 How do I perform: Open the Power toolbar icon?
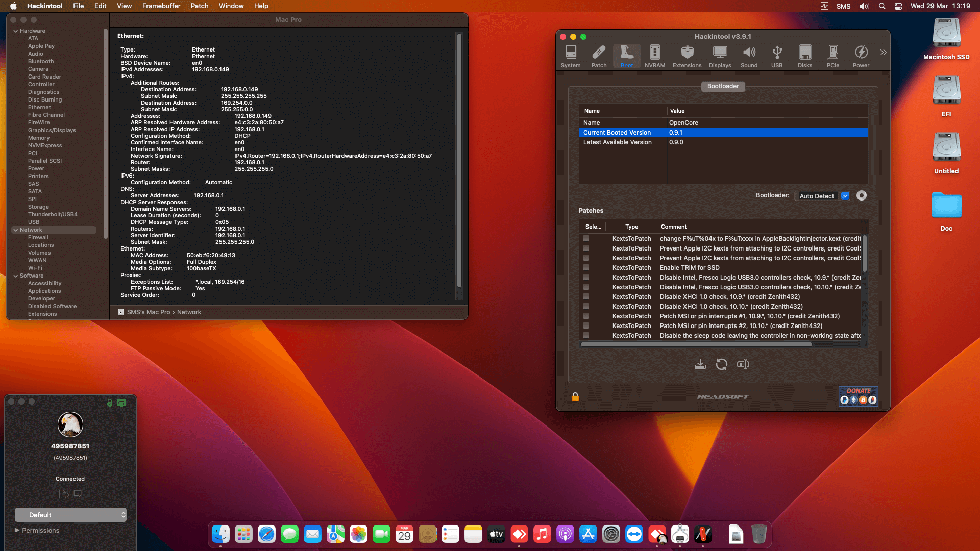(x=861, y=57)
